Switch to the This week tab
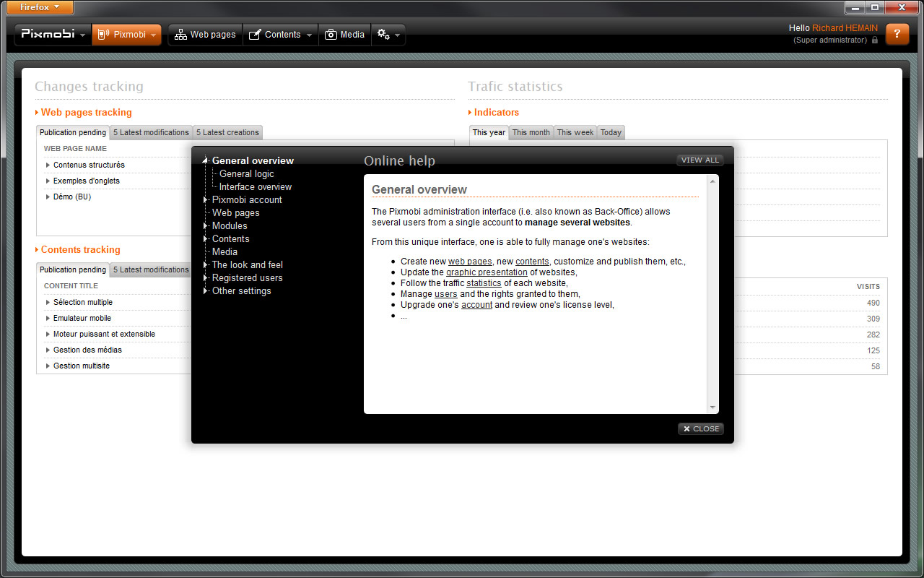This screenshot has width=924, height=578. pos(575,132)
